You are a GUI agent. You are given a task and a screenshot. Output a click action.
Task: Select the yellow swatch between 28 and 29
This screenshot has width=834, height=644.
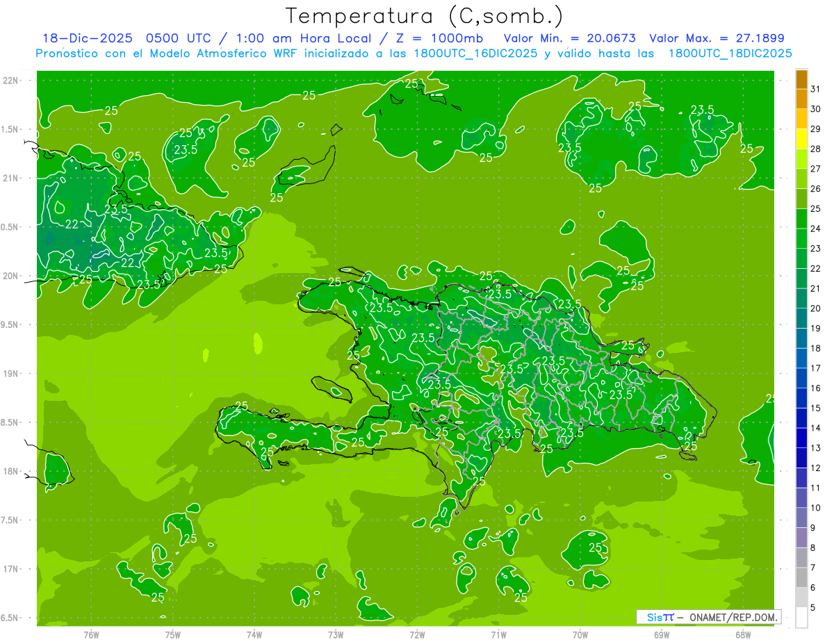pos(801,139)
